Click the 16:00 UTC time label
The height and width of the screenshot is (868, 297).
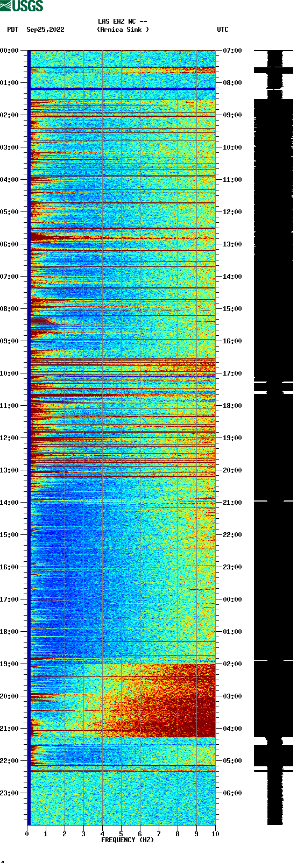tap(232, 341)
